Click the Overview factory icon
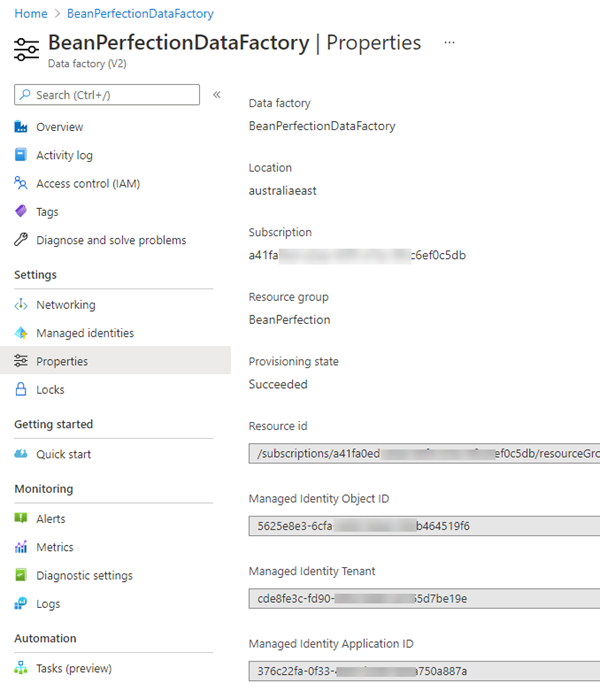 click(21, 127)
